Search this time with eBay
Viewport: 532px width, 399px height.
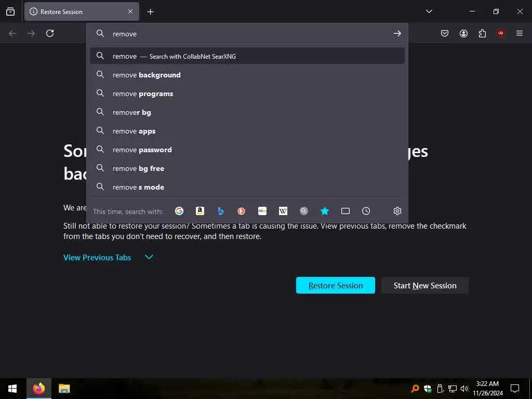click(x=262, y=211)
